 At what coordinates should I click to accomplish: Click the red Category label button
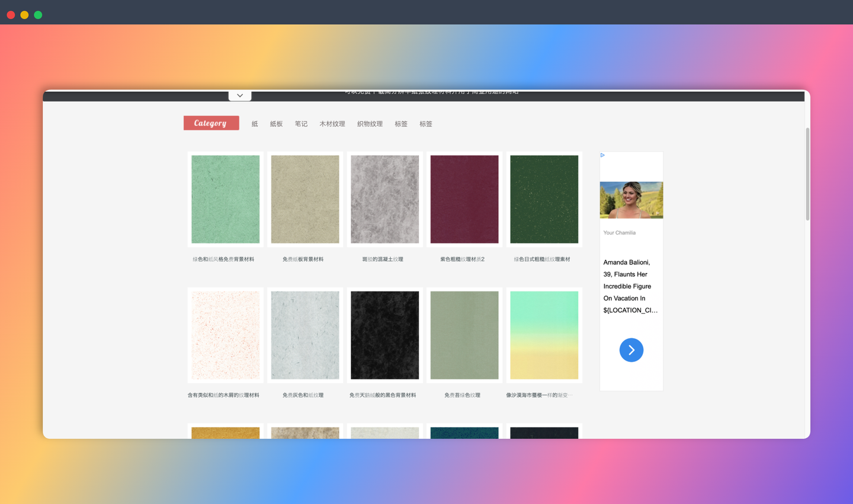(x=211, y=123)
